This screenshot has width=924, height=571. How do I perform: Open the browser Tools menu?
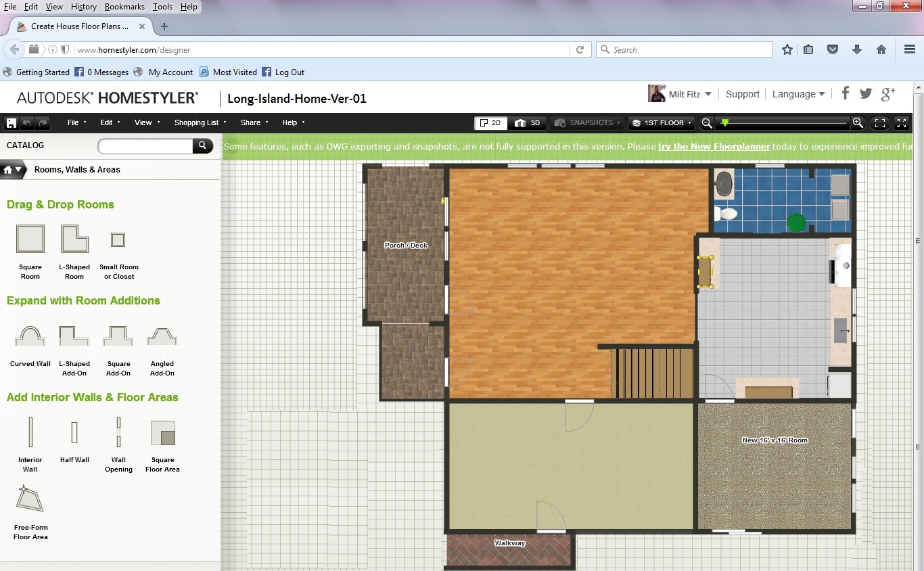[x=162, y=7]
